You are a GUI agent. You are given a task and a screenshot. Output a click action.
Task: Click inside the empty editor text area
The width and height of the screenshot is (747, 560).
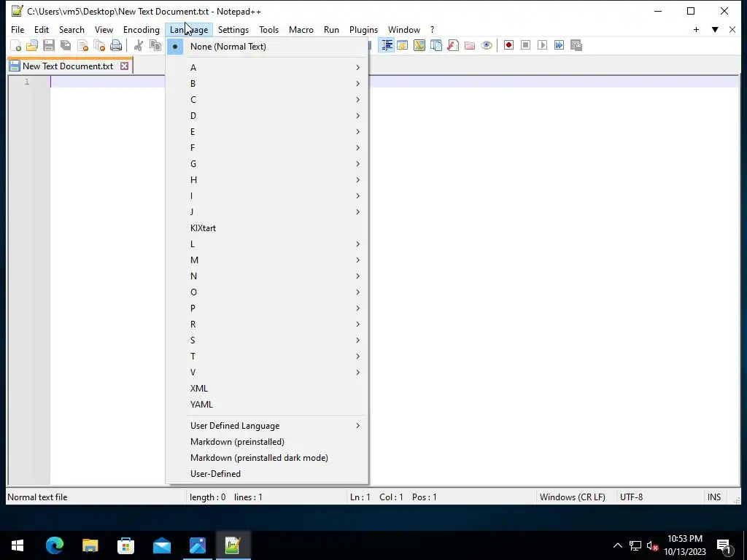[x=553, y=286]
